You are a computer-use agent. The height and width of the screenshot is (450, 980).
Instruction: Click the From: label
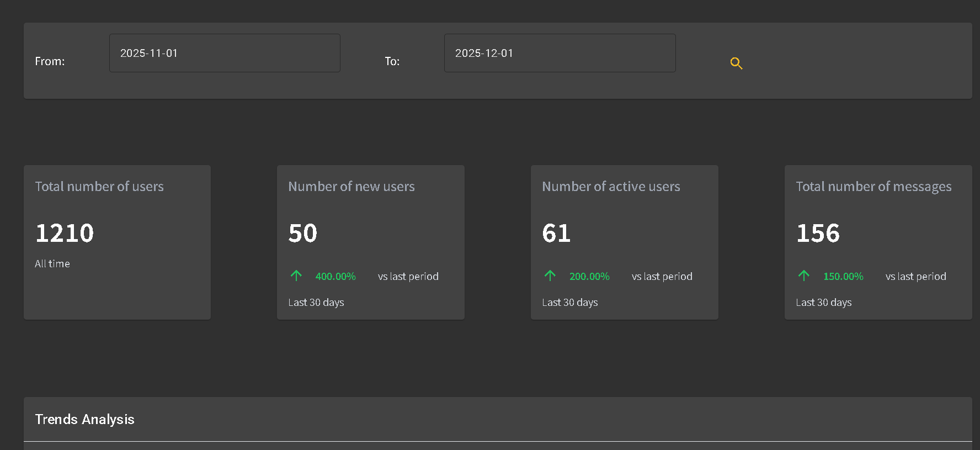tap(50, 61)
